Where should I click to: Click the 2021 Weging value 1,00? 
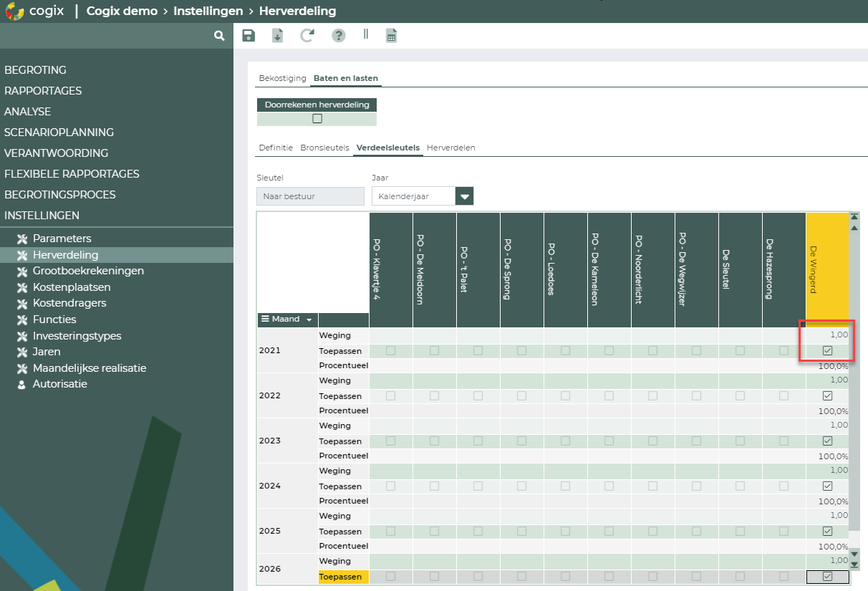click(x=838, y=335)
